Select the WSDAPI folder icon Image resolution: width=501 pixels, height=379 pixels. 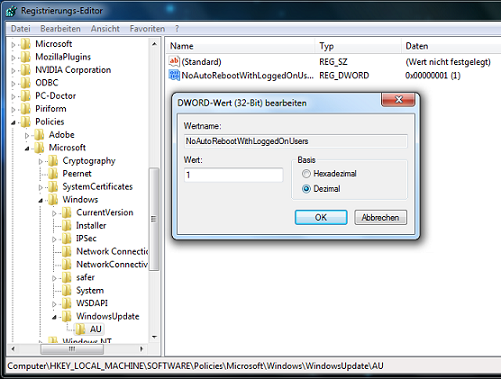point(67,304)
